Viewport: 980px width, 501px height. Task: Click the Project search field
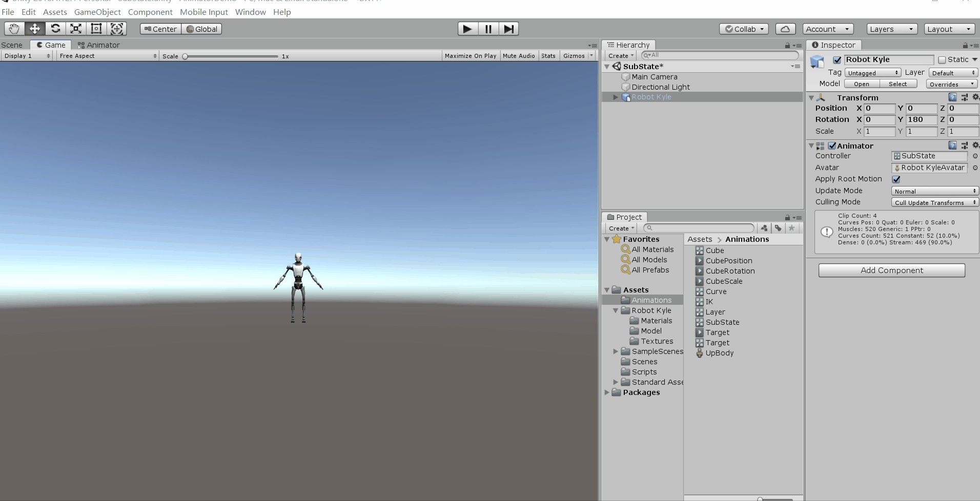point(699,228)
